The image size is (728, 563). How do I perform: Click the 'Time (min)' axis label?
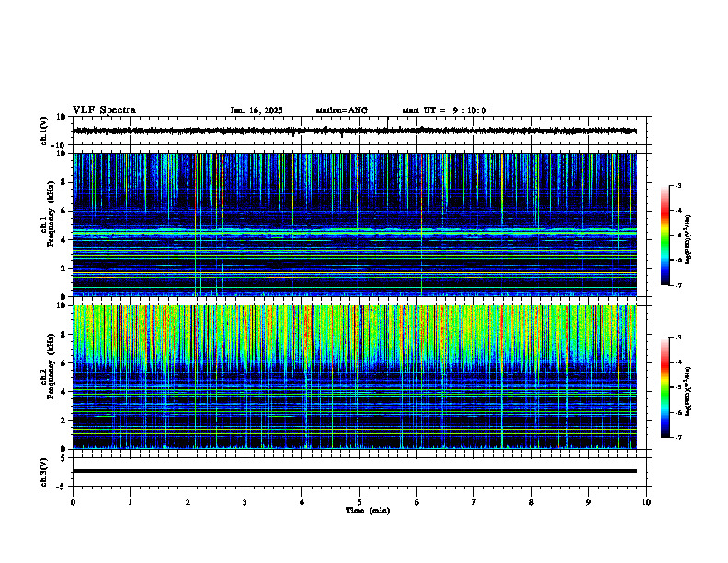[368, 511]
